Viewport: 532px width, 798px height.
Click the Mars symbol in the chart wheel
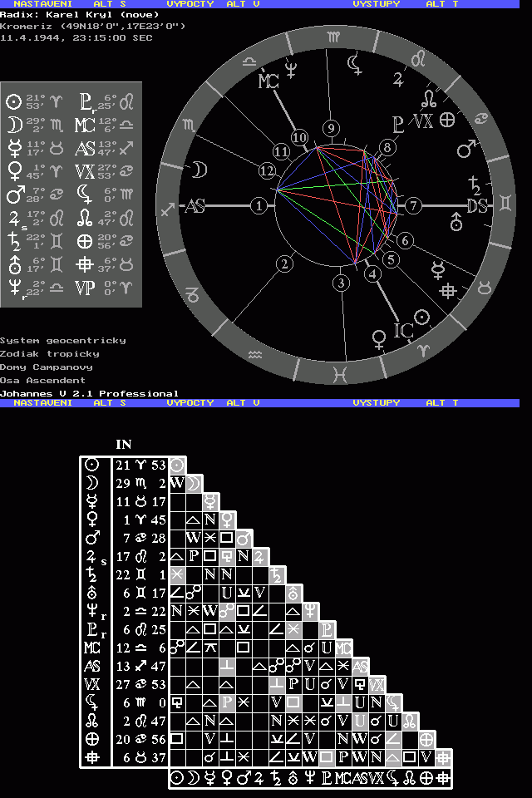(468, 149)
